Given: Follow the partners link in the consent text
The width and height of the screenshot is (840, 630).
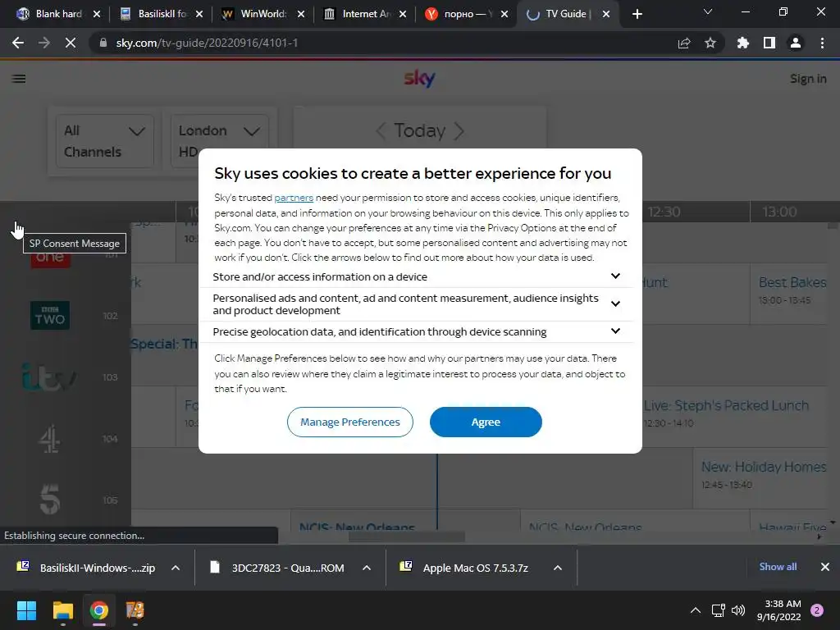Looking at the screenshot, I should (x=294, y=198).
